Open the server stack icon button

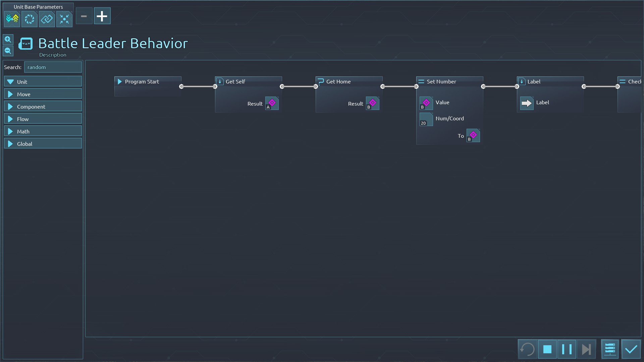(x=609, y=349)
